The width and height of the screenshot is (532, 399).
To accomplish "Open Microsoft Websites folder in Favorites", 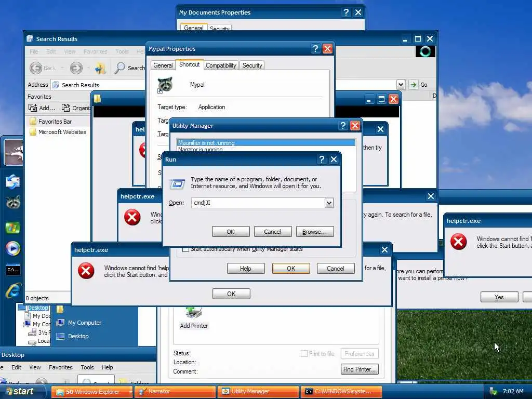I will tap(58, 132).
